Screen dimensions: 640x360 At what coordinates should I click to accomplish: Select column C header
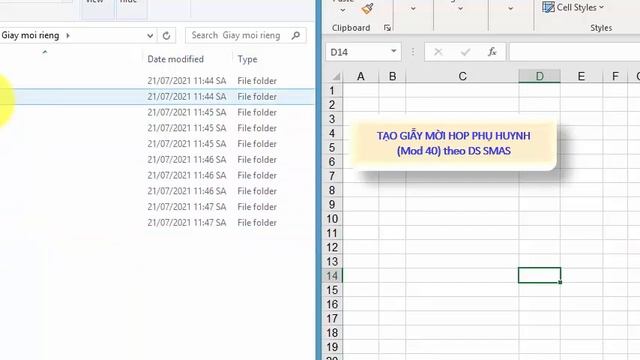[462, 76]
